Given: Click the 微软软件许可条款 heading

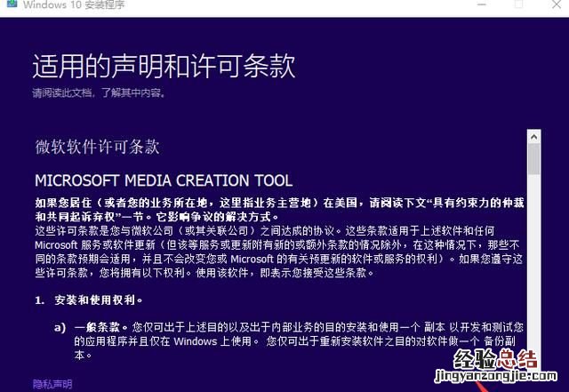Looking at the screenshot, I should [x=97, y=147].
